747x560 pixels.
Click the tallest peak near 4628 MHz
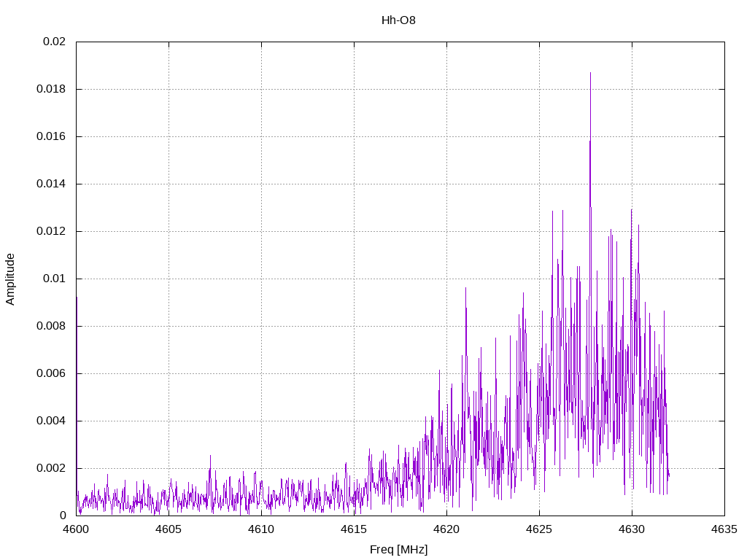590,73
